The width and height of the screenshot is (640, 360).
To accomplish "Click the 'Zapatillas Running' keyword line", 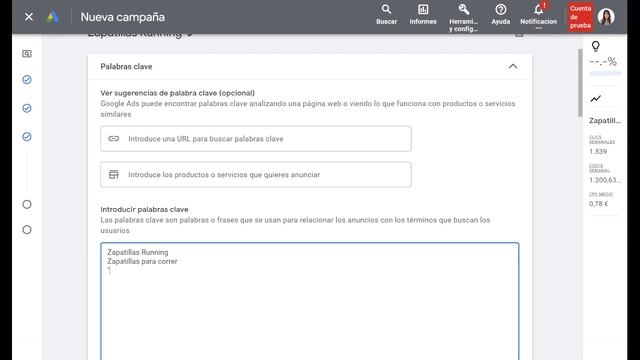I will click(x=138, y=252).
